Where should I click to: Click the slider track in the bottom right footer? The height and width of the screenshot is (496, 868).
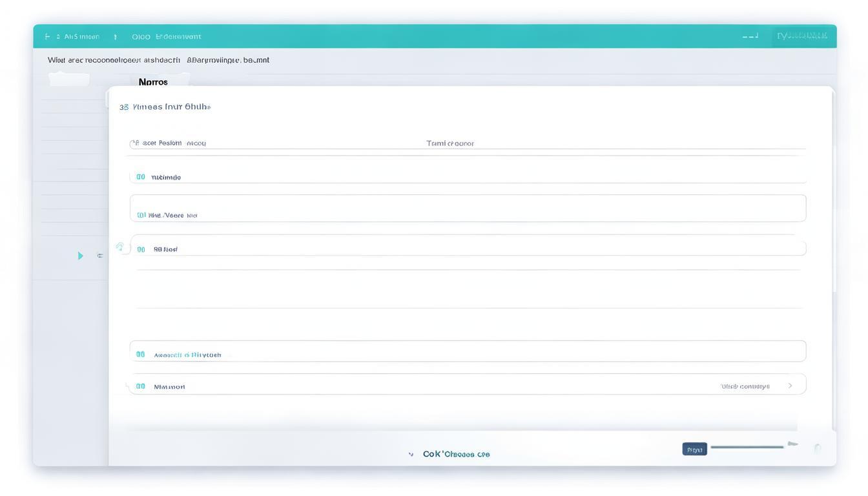pyautogui.click(x=747, y=447)
